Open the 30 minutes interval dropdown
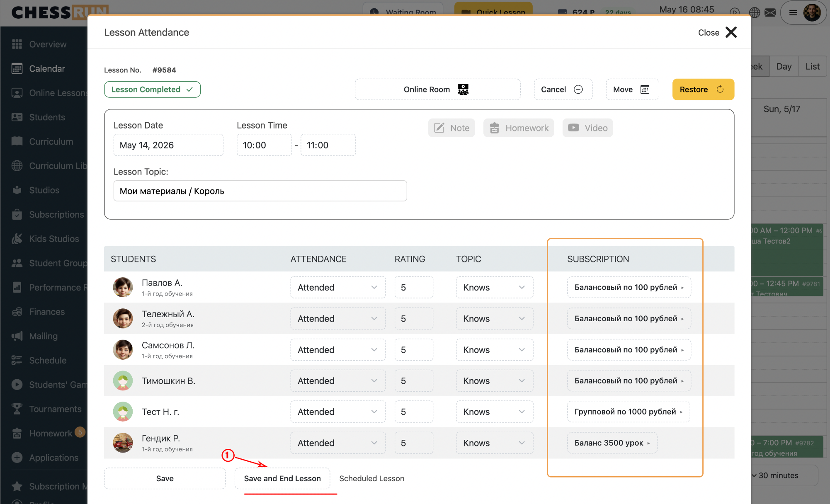The image size is (830, 504). [x=784, y=475]
